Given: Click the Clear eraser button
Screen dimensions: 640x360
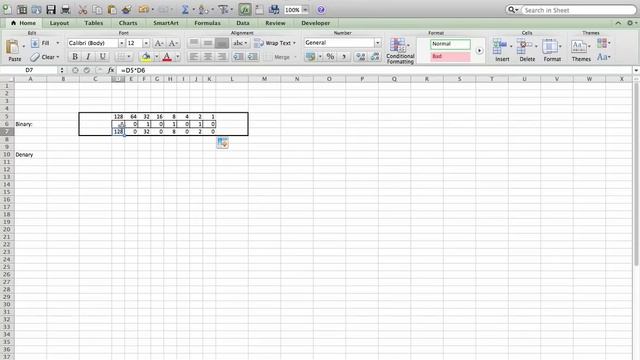Looking at the screenshot, I should pos(44,57).
